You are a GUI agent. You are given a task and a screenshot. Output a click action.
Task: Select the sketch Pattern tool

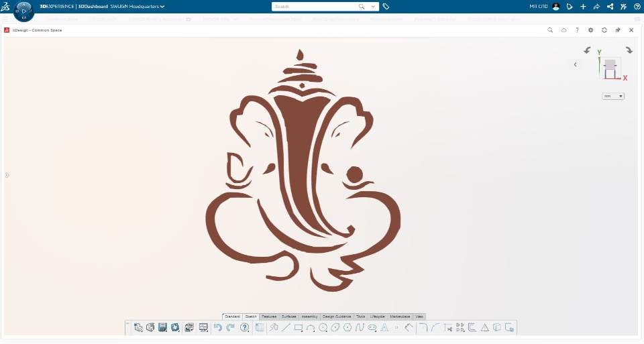point(460,327)
